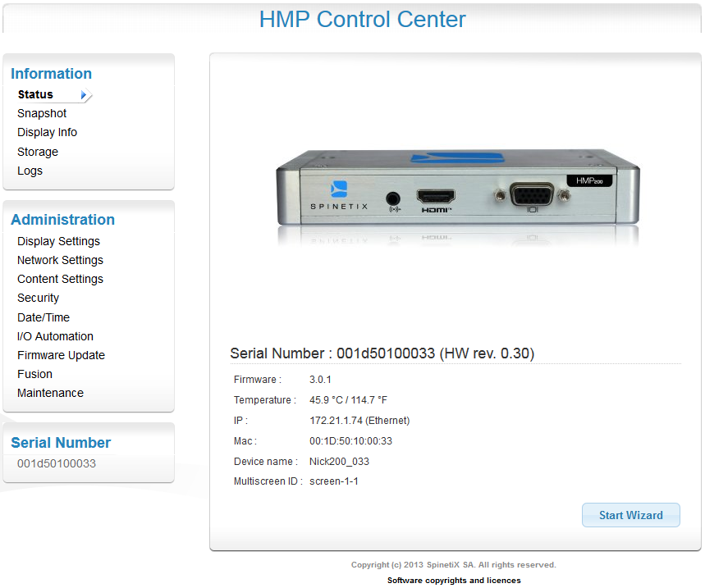
Task: Go to Content Settings
Action: pos(60,279)
